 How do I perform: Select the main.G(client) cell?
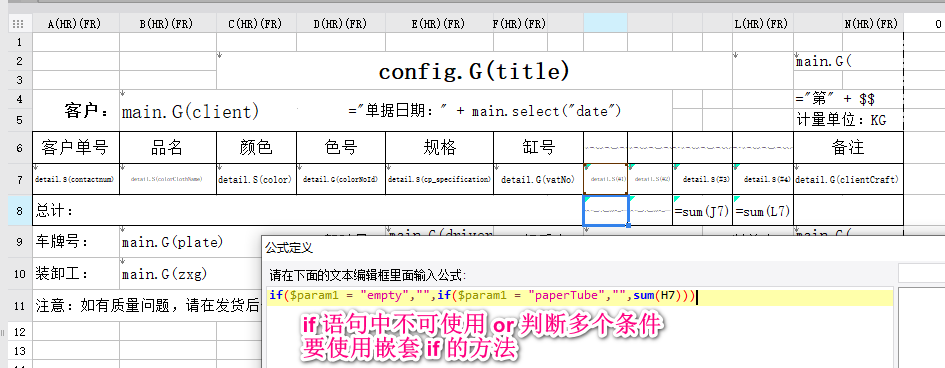point(190,111)
